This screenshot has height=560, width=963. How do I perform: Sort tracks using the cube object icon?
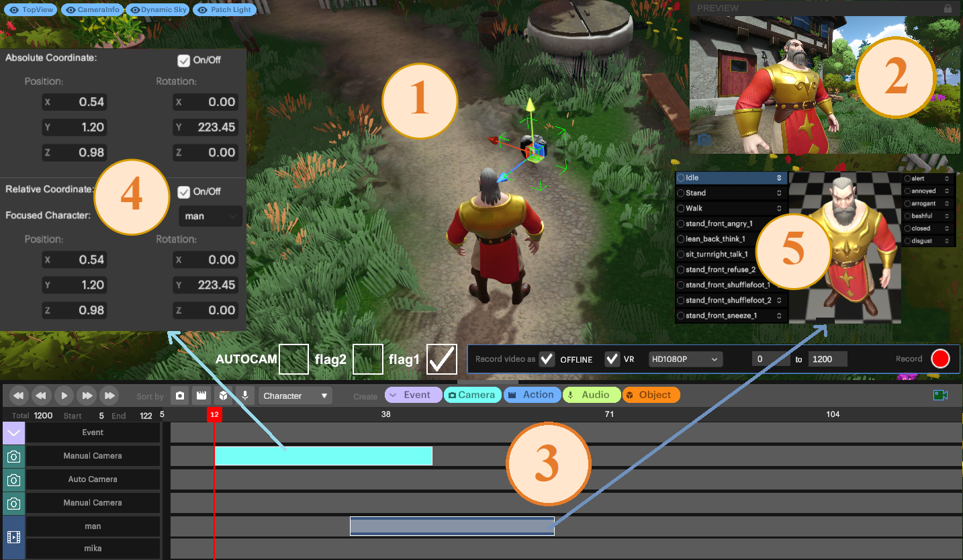pyautogui.click(x=223, y=395)
